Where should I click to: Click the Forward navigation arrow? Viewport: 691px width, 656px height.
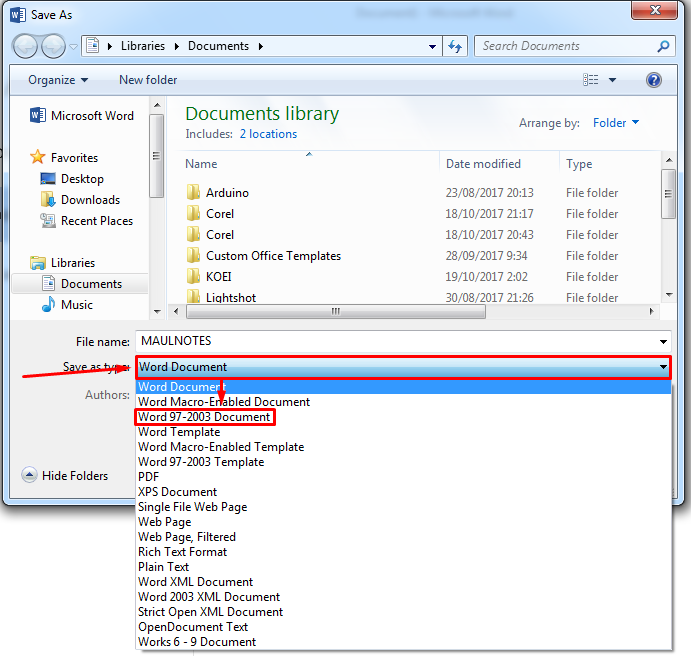click(54, 46)
